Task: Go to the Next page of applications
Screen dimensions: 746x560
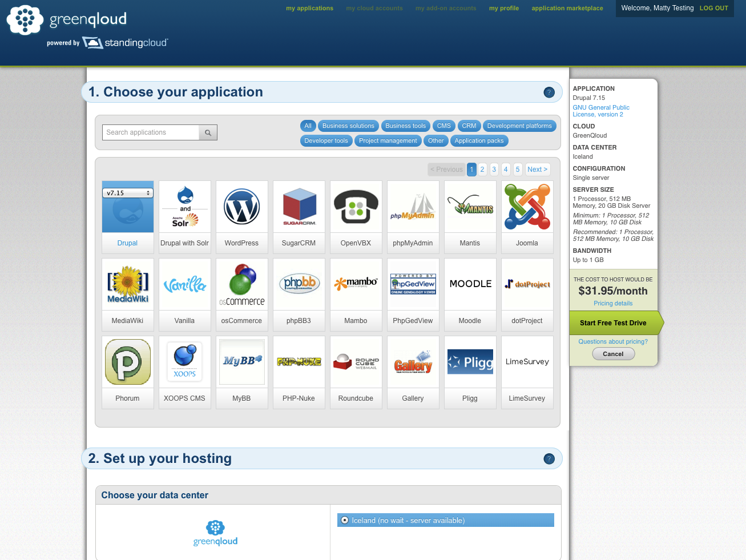Action: pyautogui.click(x=537, y=170)
